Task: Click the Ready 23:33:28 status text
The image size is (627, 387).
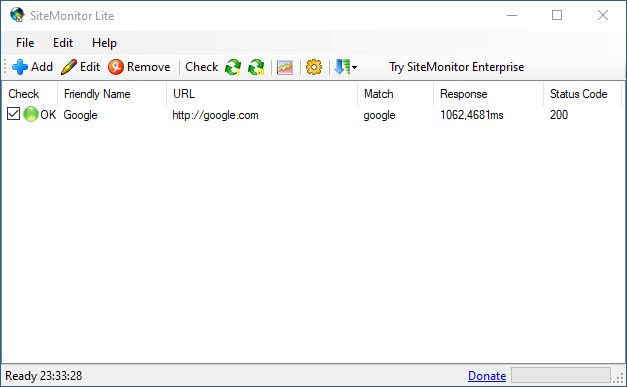Action: pos(44,376)
